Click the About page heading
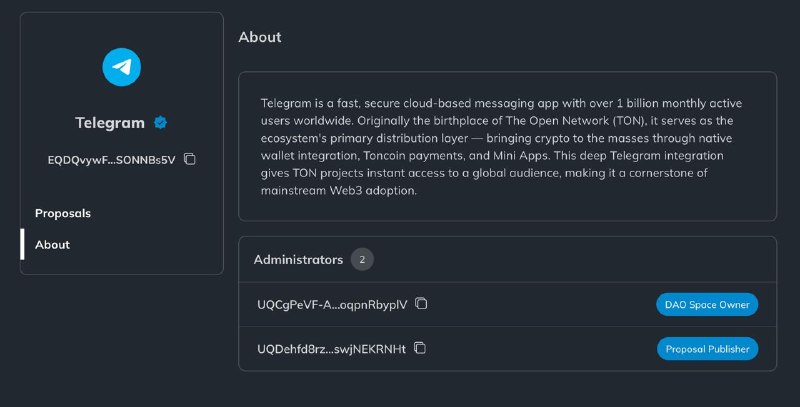800x407 pixels. click(260, 37)
